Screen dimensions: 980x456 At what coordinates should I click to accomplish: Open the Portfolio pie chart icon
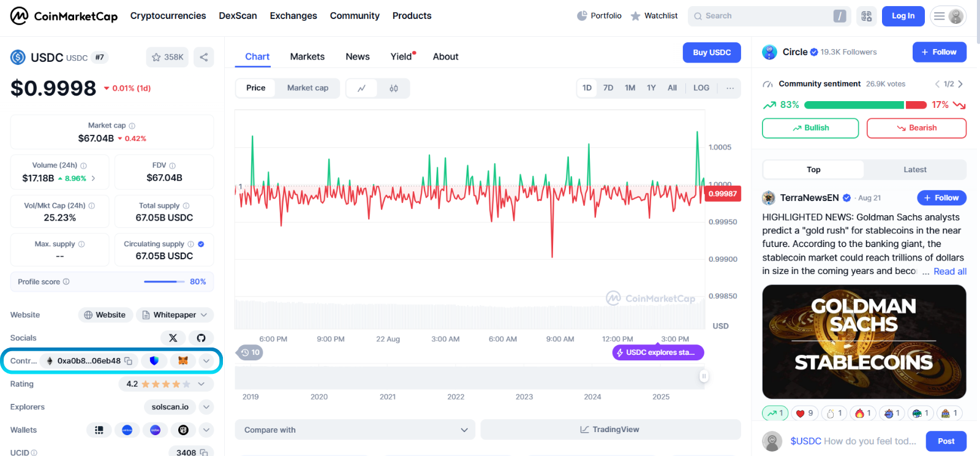click(x=582, y=16)
